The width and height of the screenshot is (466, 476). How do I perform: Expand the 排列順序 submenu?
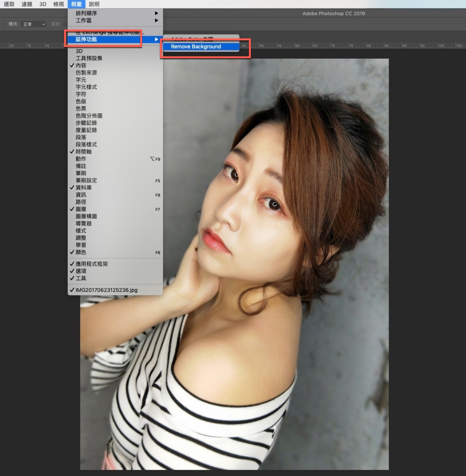click(86, 13)
